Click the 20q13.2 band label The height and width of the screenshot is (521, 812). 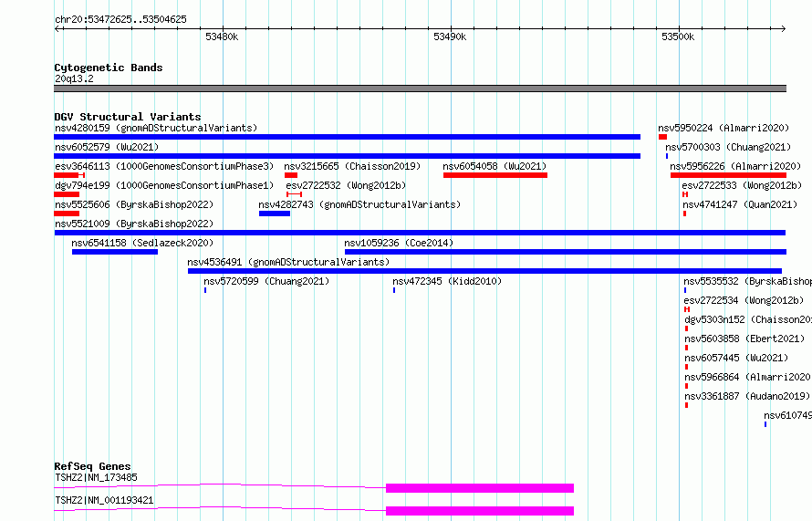[x=74, y=78]
